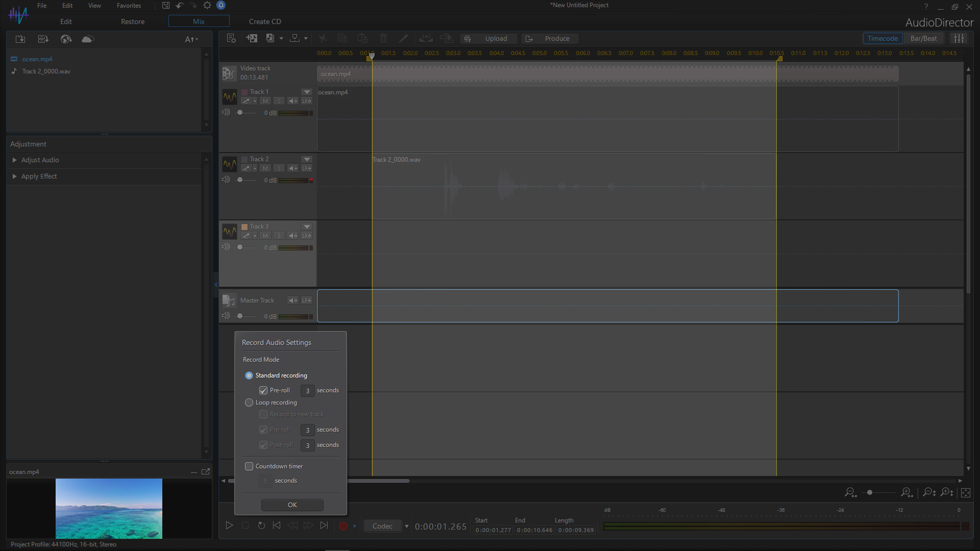Mute Track 2 with M button

265,168
